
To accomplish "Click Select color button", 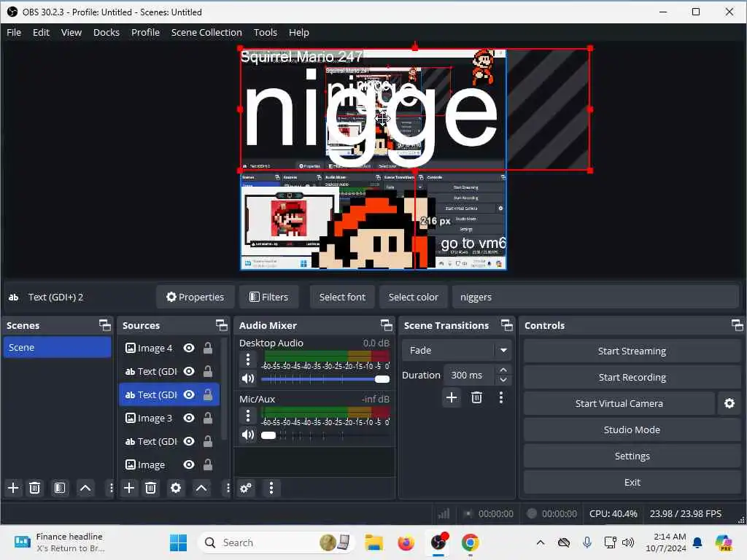I will point(413,297).
